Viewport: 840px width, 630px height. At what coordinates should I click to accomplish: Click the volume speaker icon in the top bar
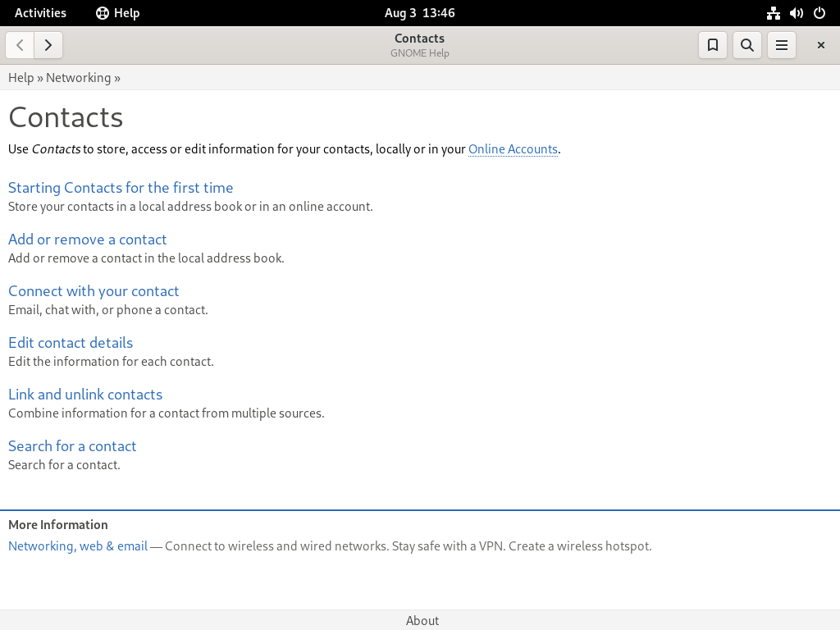(x=796, y=13)
